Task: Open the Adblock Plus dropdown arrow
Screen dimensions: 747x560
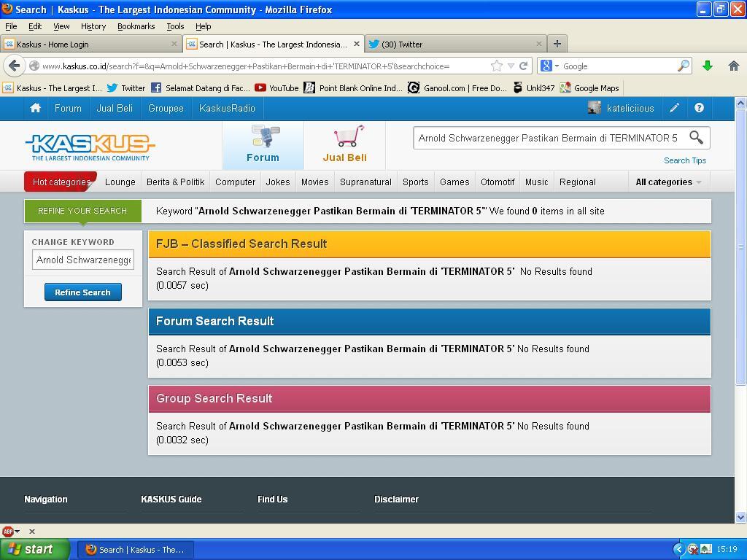Action: (x=18, y=531)
